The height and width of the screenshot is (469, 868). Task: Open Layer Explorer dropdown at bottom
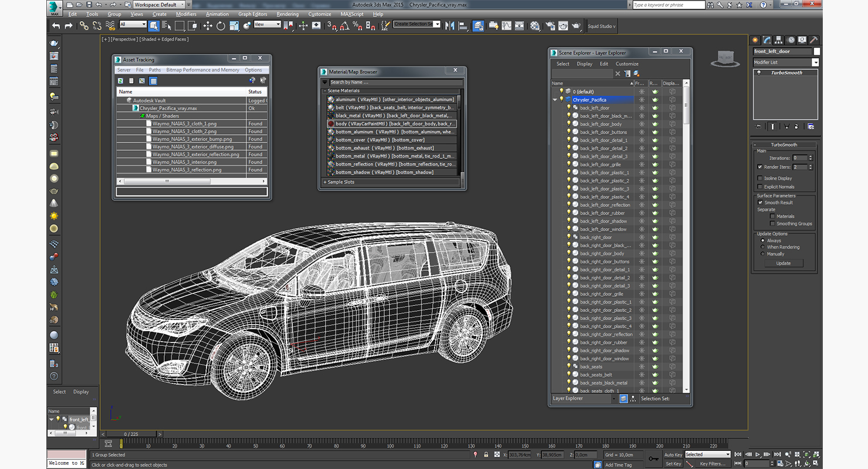(x=613, y=398)
